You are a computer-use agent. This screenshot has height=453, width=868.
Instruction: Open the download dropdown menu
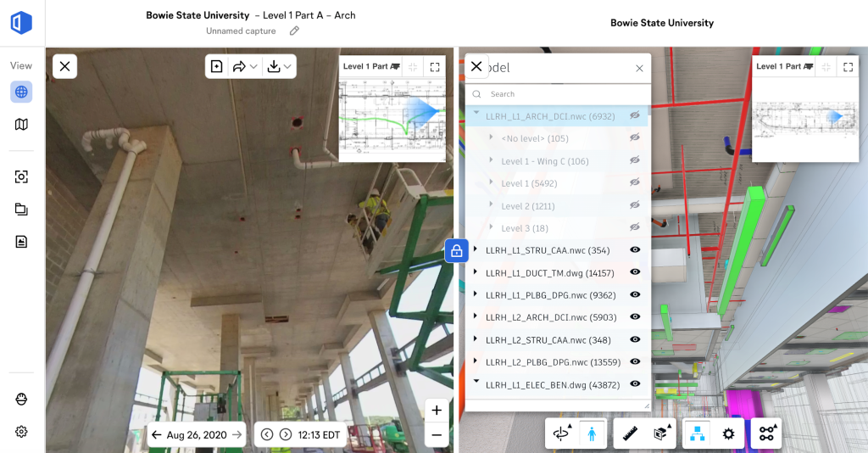pos(279,66)
